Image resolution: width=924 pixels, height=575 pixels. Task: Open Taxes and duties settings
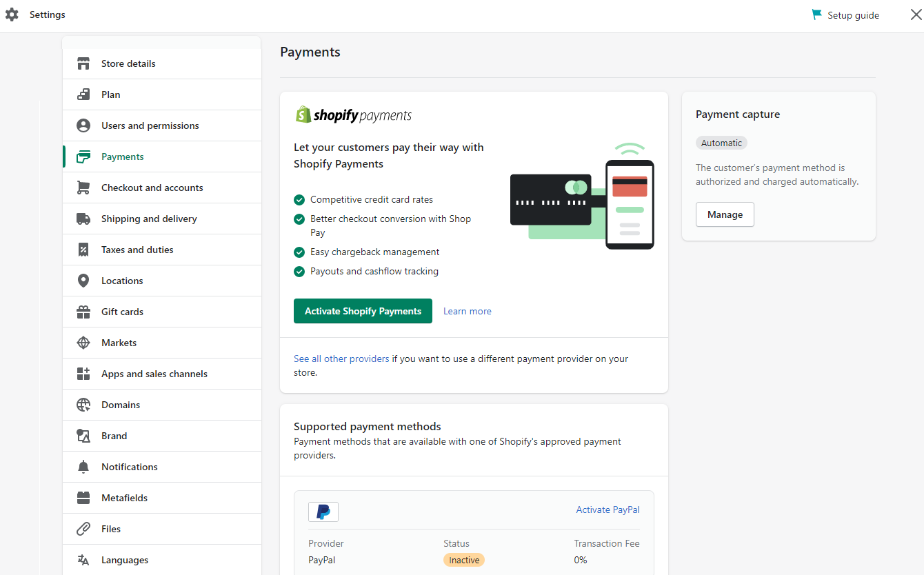[162, 250]
